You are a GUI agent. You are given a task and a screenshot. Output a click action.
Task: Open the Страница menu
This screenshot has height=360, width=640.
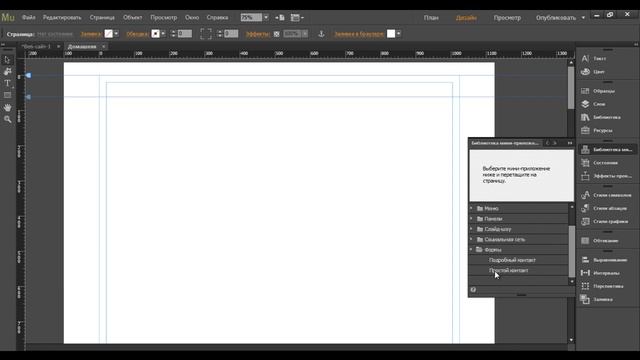coord(102,18)
